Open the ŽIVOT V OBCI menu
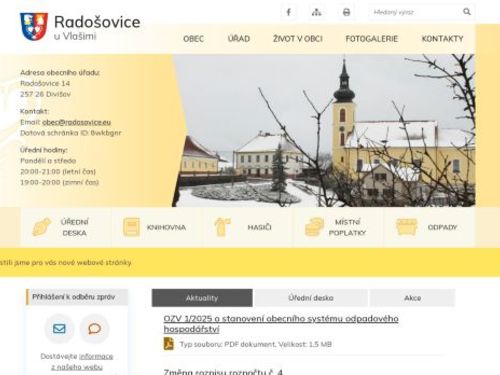 coord(298,39)
